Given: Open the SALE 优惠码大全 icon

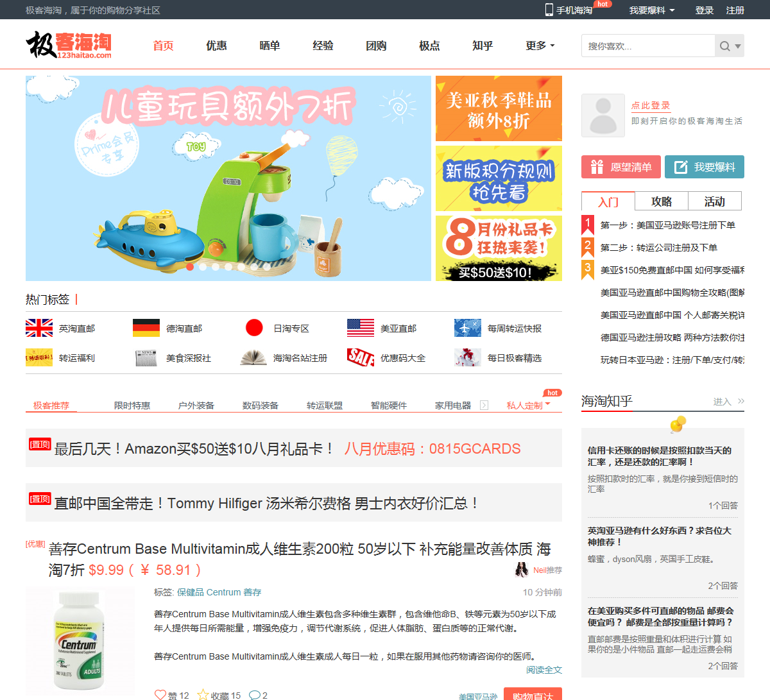Looking at the screenshot, I should [361, 357].
